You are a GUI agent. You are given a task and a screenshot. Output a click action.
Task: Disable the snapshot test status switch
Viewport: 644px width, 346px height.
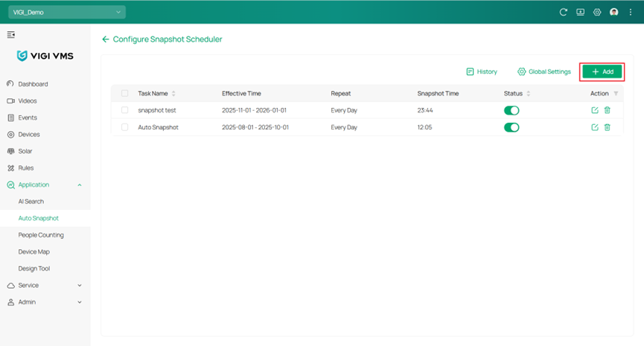click(x=511, y=110)
